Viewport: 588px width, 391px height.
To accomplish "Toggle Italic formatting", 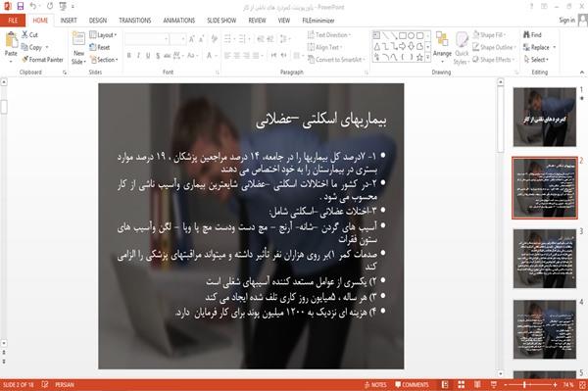I will 138,56.
